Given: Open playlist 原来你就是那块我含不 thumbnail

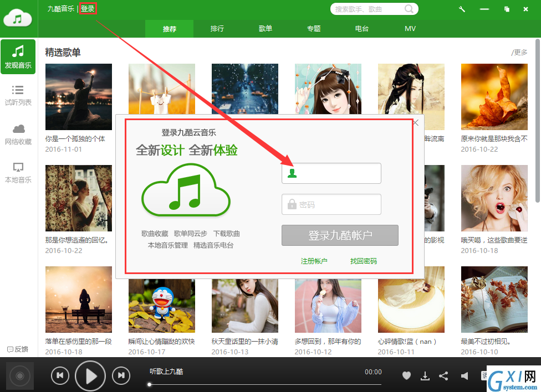Looking at the screenshot, I should click(x=494, y=96).
